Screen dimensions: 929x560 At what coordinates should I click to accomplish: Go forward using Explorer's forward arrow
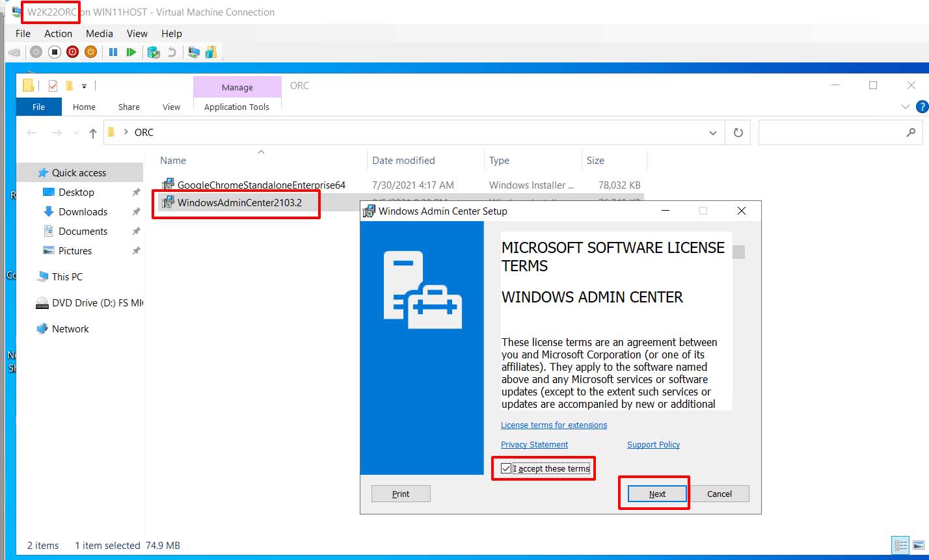point(57,133)
